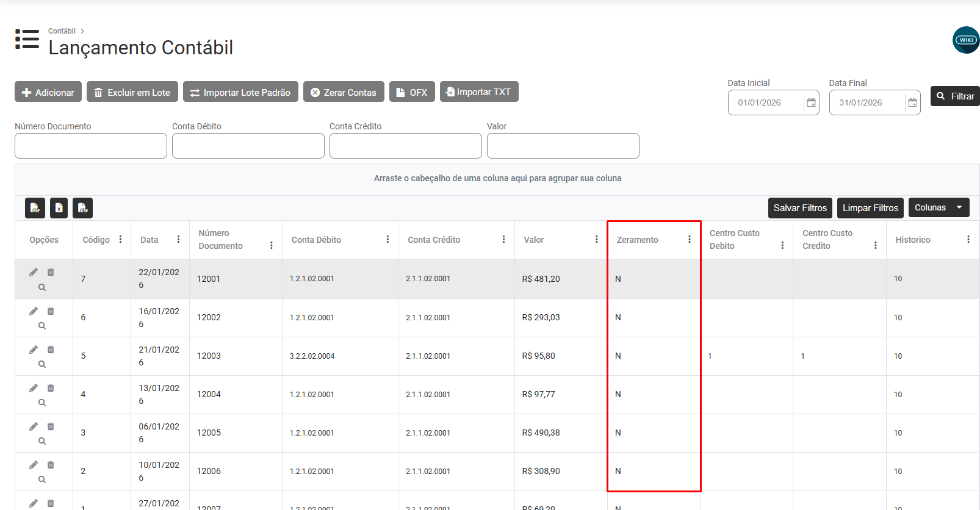Click Excluir em Lote
Viewport: 980px width, 510px height.
[132, 92]
